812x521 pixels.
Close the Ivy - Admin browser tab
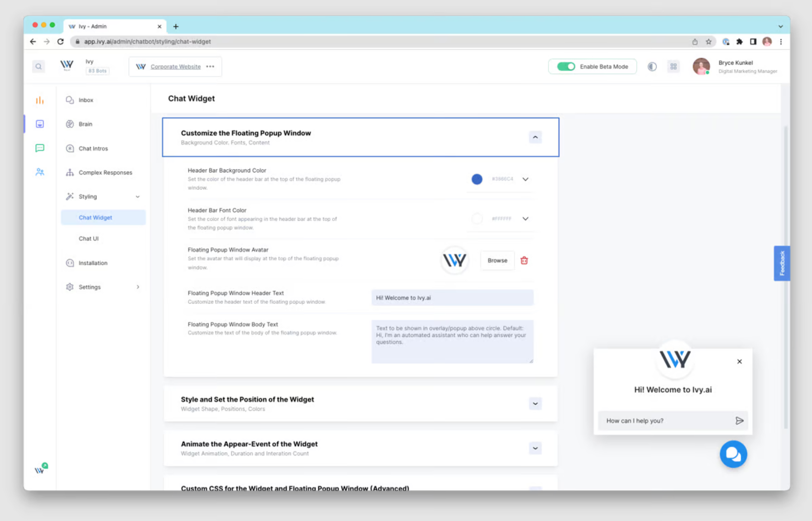point(159,27)
